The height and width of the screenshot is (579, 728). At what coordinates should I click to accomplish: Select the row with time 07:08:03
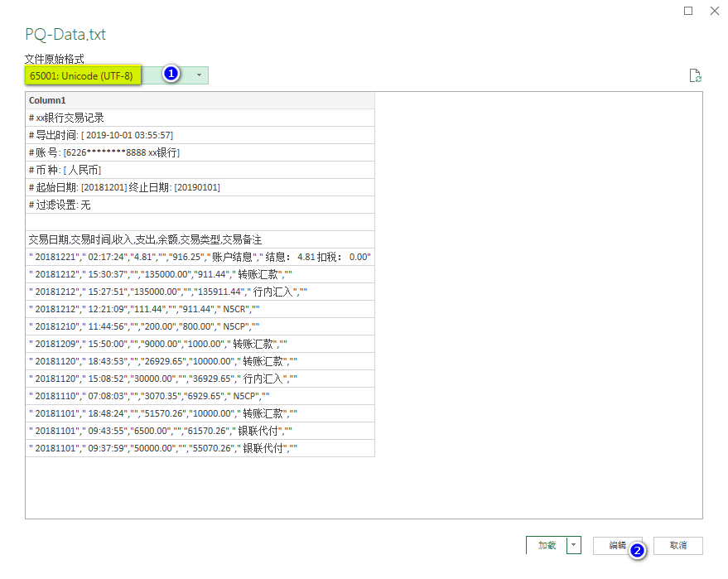(200, 396)
